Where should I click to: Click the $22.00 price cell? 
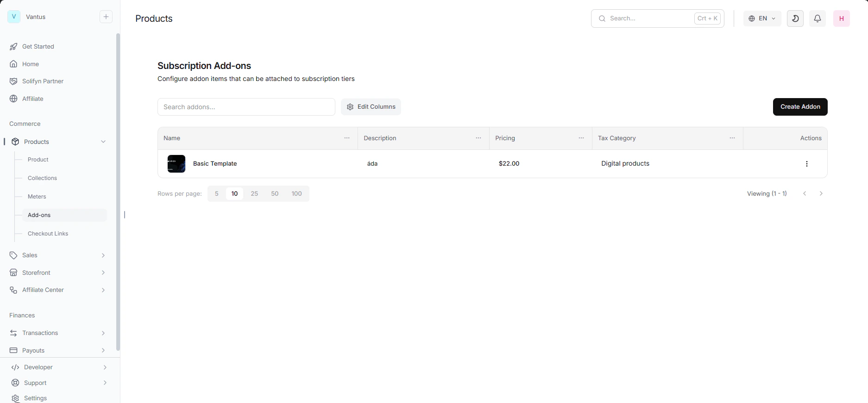509,164
